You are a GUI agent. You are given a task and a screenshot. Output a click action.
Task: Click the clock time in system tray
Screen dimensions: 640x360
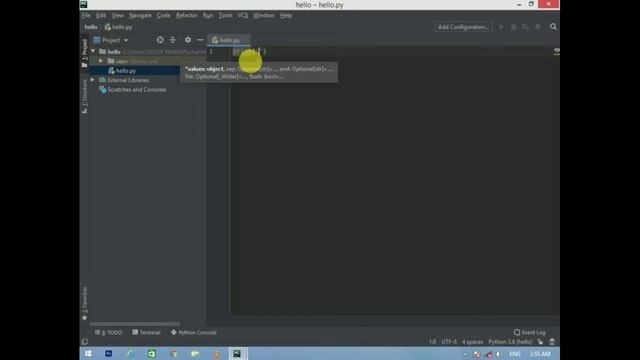[x=540, y=354]
